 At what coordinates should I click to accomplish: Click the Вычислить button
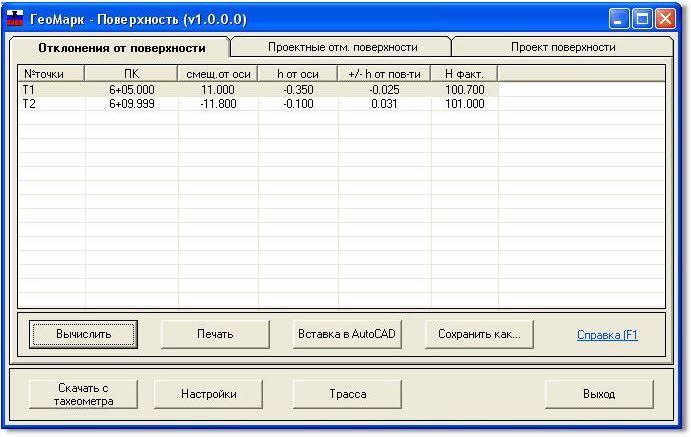coord(83,334)
